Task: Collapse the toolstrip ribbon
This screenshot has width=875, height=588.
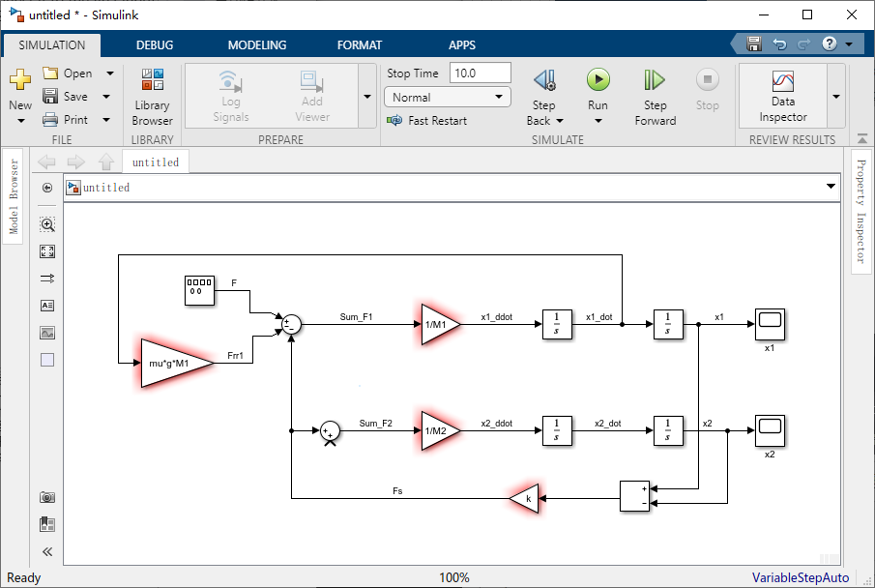Action: (862, 138)
